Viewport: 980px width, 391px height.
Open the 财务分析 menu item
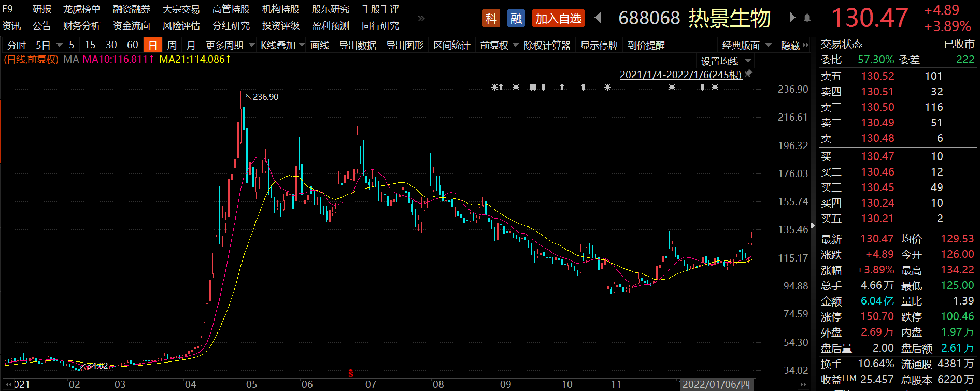coord(82,26)
